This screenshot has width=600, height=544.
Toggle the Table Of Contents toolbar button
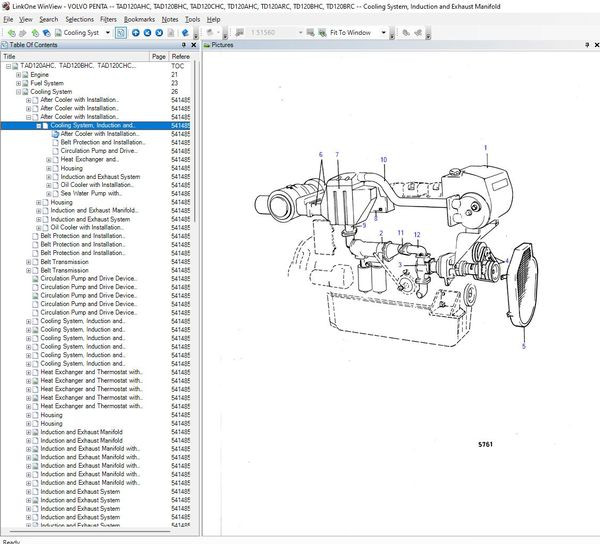pos(120,32)
